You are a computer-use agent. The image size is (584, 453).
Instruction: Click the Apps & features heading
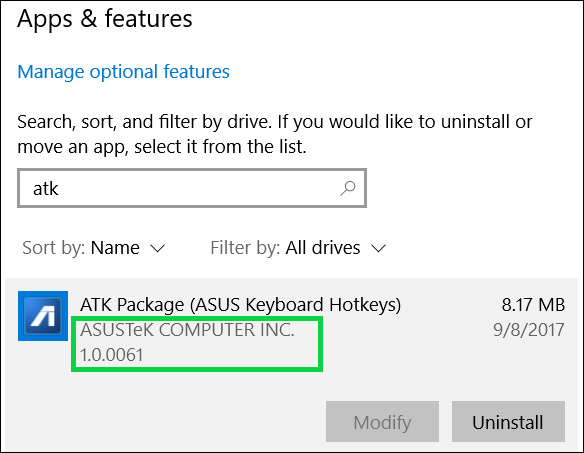[x=105, y=19]
